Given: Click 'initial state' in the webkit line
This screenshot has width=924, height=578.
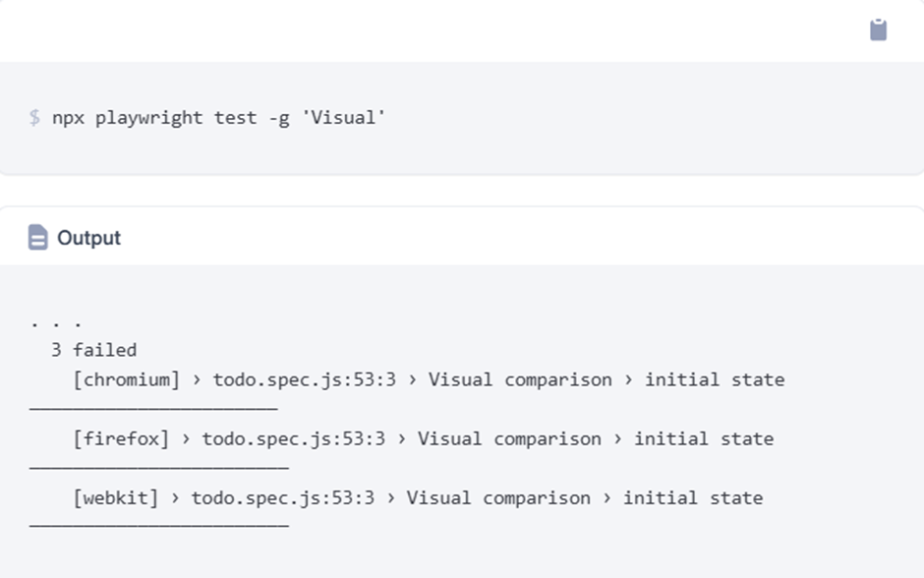Looking at the screenshot, I should 693,497.
